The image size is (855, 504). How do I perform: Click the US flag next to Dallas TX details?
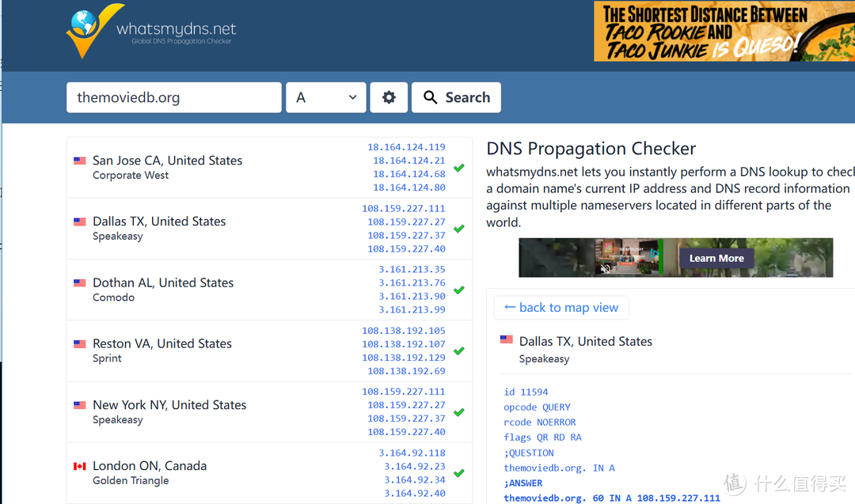pyautogui.click(x=507, y=339)
